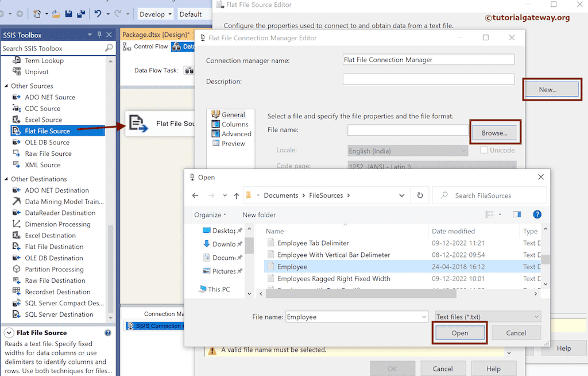Viewport: 588px width, 376px height.
Task: Select Excel Destination in toolbox
Action: (51, 236)
